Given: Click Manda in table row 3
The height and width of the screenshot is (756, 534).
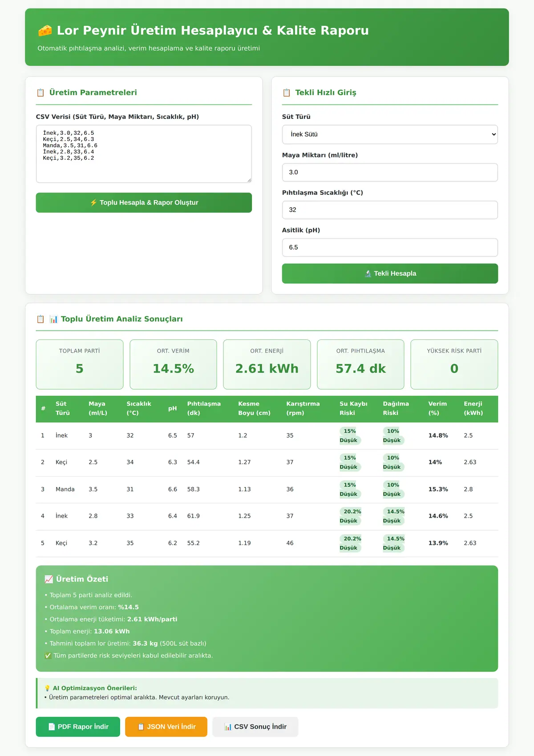Looking at the screenshot, I should click(65, 489).
